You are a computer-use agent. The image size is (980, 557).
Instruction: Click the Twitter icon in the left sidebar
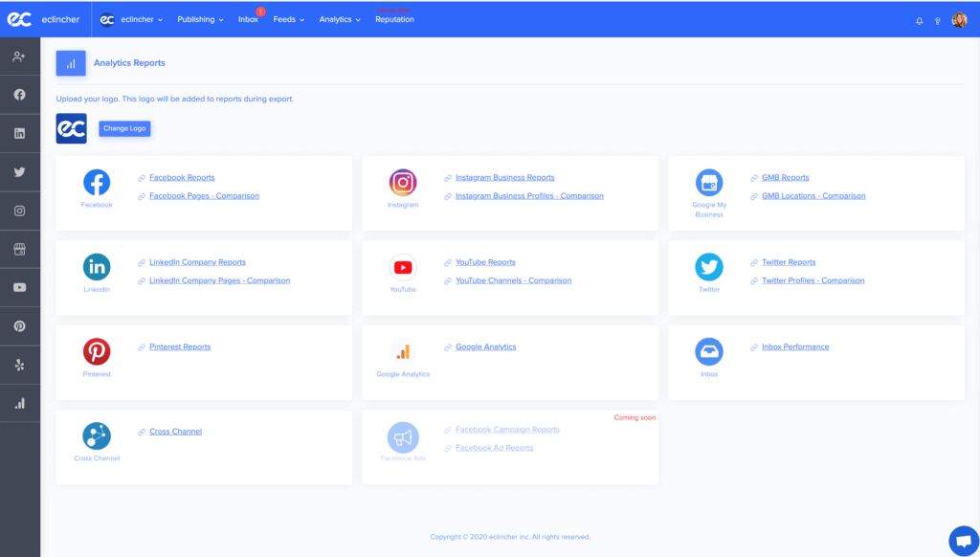coord(20,171)
